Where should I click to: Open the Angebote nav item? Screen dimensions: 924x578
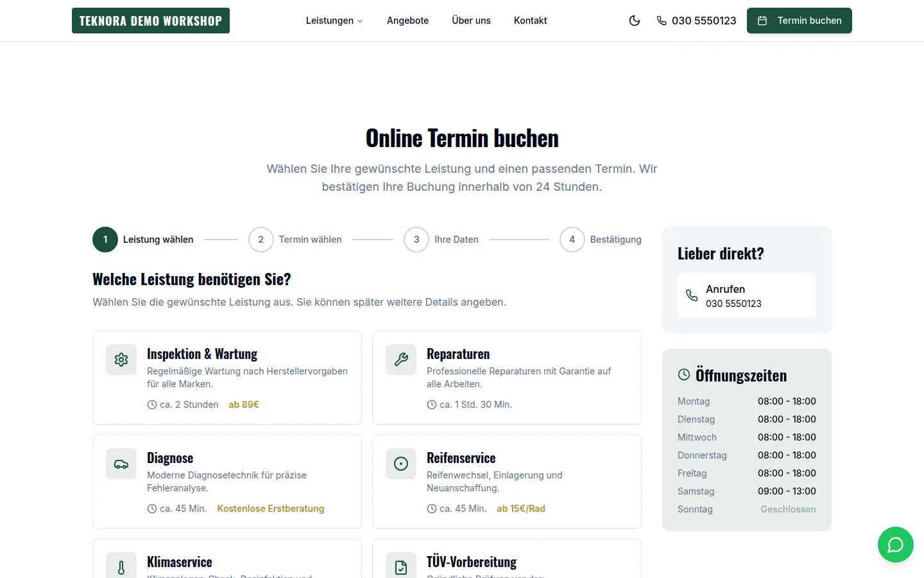[x=407, y=21]
